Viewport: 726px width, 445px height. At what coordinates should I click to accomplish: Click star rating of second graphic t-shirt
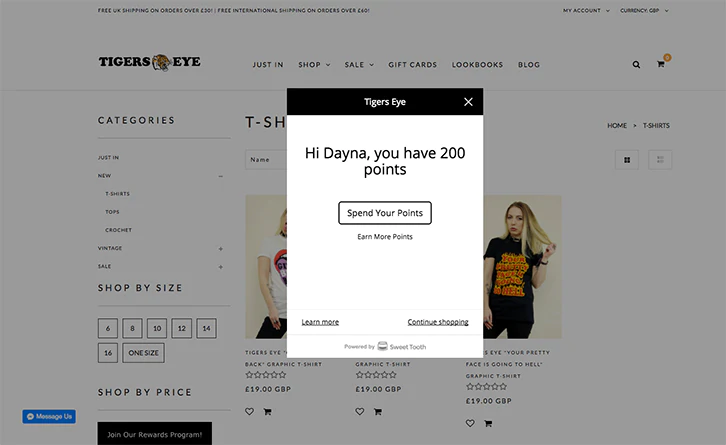376,375
